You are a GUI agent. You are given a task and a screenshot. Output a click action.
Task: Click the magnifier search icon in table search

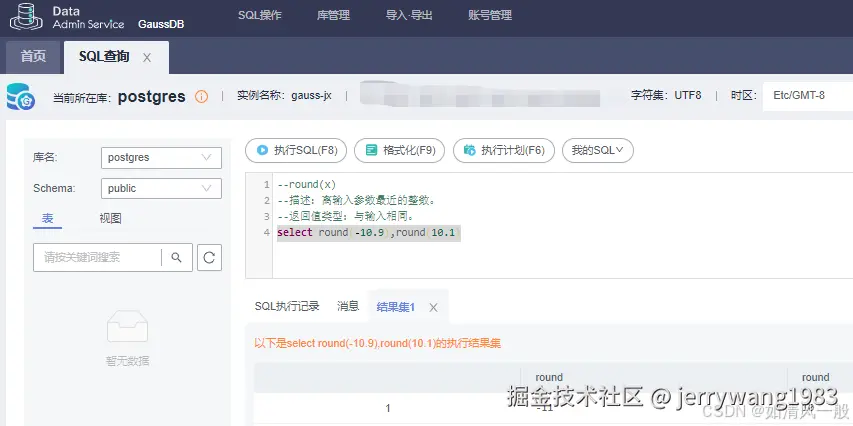(x=176, y=257)
